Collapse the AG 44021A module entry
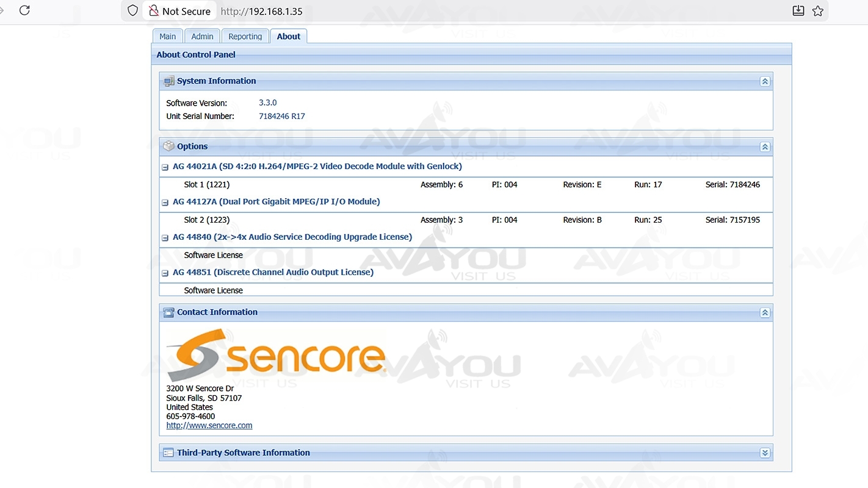The image size is (868, 488). click(165, 167)
